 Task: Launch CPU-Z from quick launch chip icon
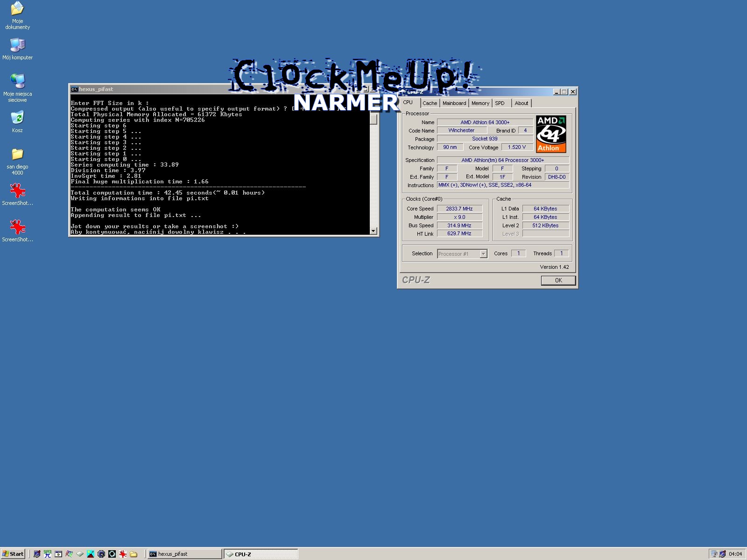tap(80, 554)
